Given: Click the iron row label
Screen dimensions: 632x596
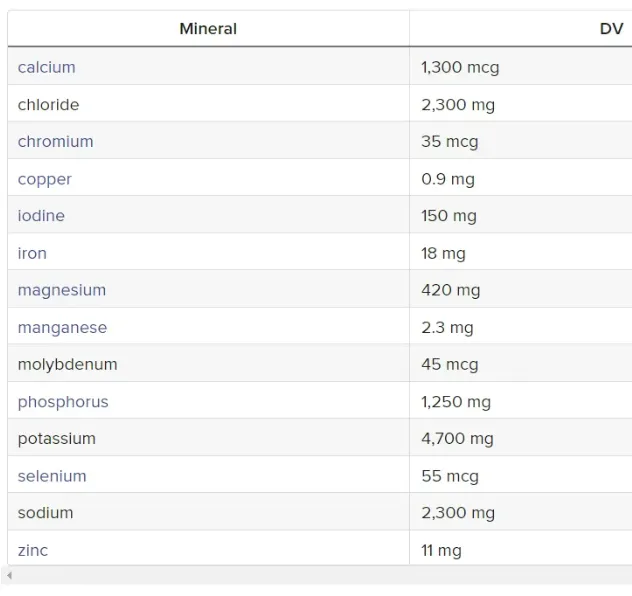Looking at the screenshot, I should coord(32,253).
